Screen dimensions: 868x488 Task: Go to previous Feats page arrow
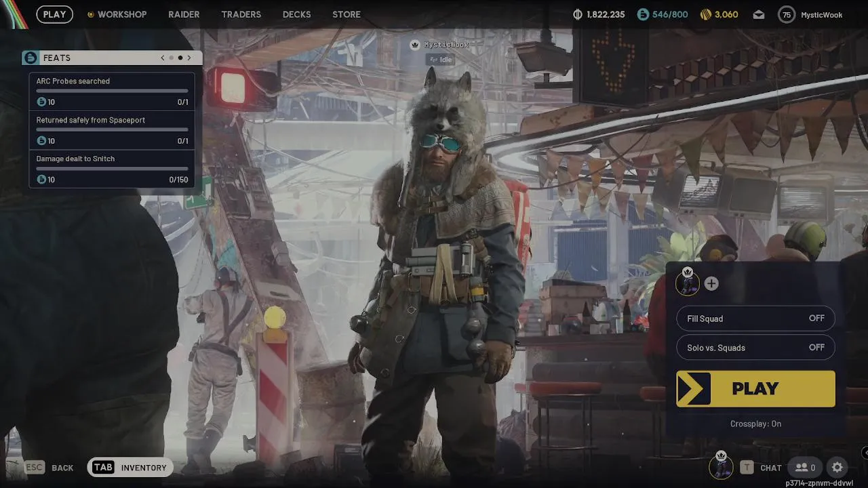(x=163, y=58)
